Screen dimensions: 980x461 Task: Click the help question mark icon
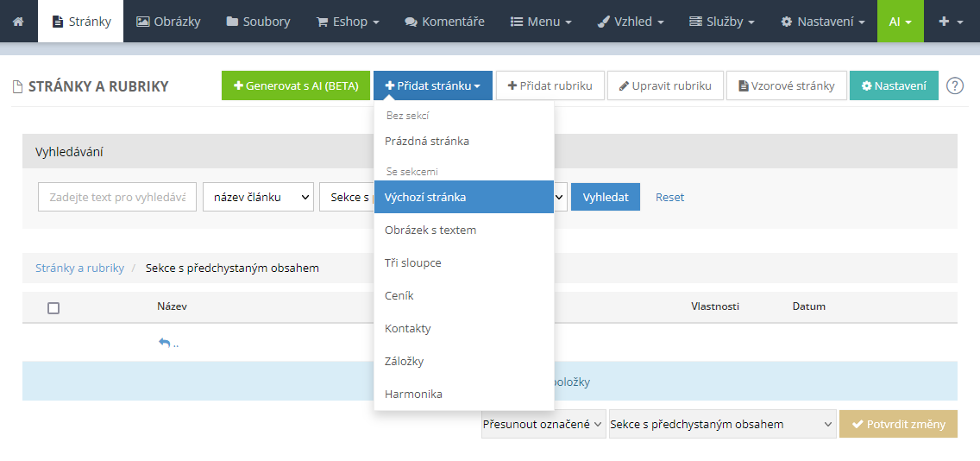pyautogui.click(x=954, y=85)
